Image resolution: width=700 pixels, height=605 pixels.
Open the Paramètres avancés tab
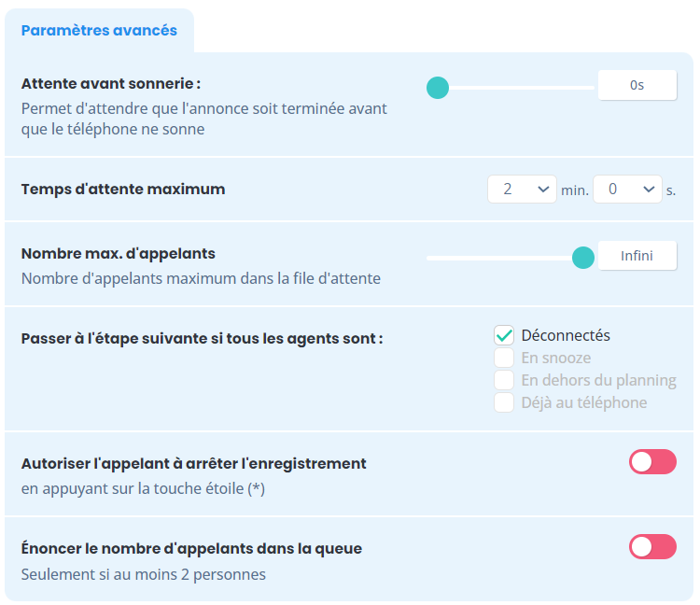pyautogui.click(x=99, y=31)
